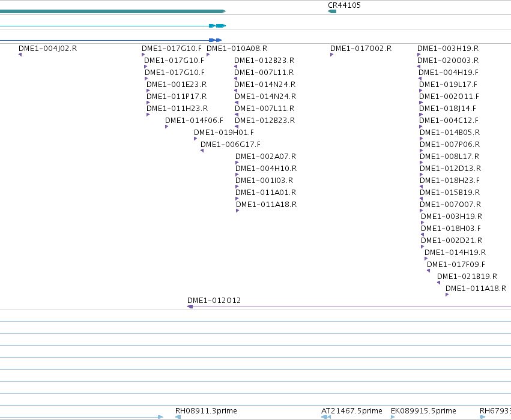Select EST RH08911.3prime
The width and height of the screenshot is (511, 420).
click(206, 411)
